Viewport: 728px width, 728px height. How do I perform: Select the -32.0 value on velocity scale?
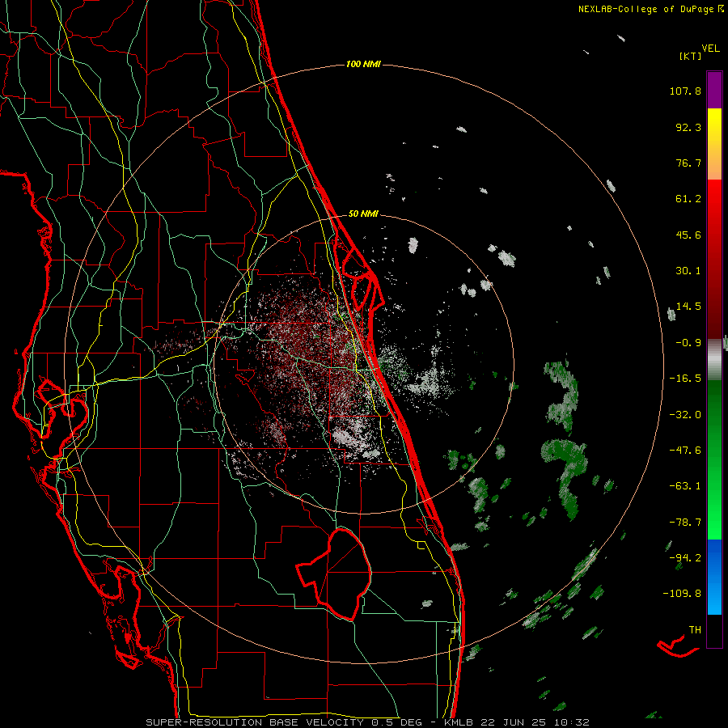(685, 415)
